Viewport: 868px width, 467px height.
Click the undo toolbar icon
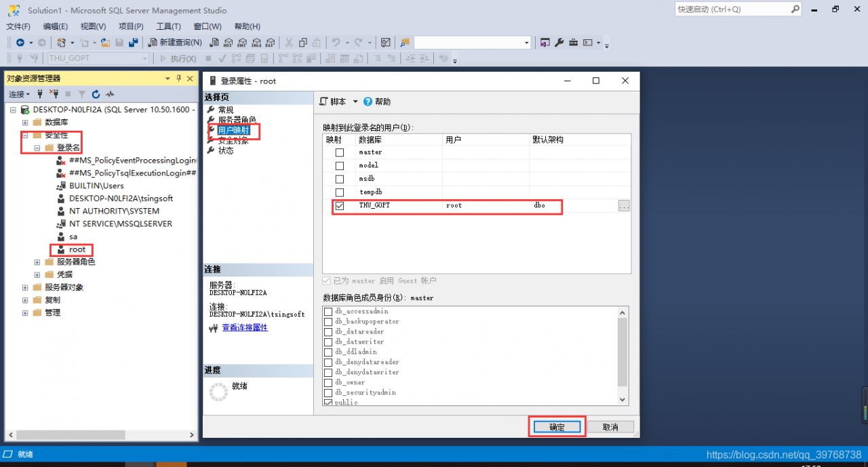point(336,42)
